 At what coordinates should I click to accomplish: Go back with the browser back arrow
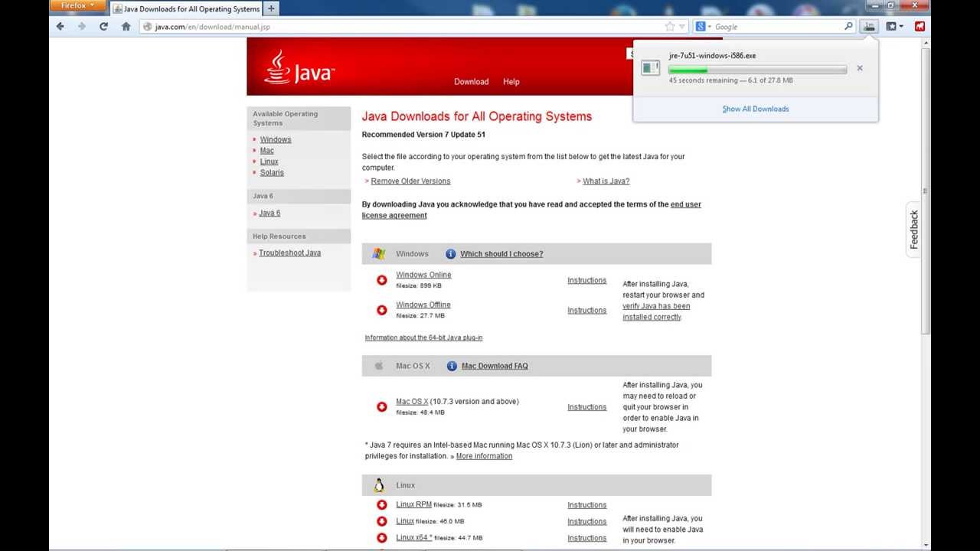[60, 26]
